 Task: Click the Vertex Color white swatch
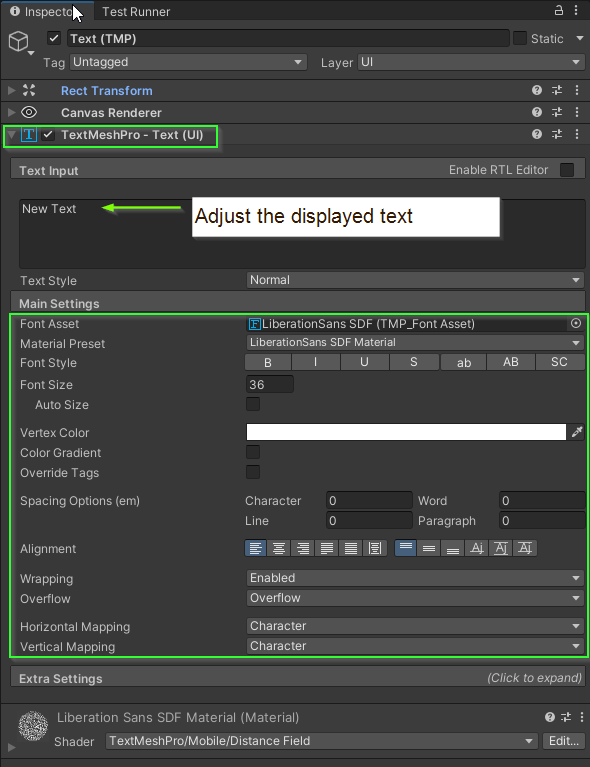pyautogui.click(x=406, y=432)
